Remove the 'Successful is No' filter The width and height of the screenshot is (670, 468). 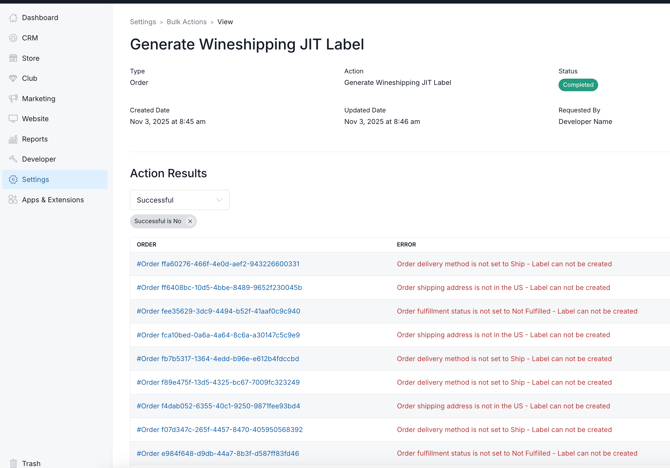pos(190,221)
